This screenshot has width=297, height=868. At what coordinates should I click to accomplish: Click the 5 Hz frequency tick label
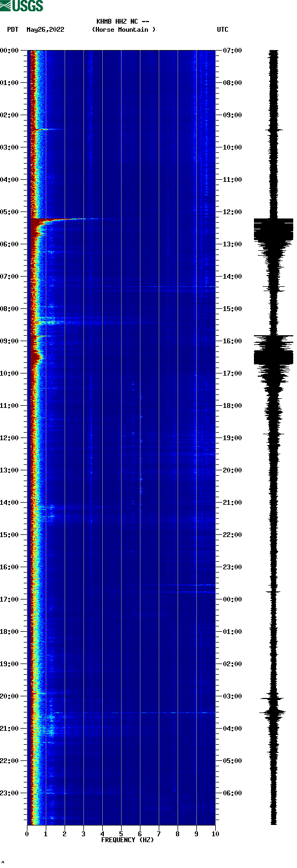tap(121, 834)
